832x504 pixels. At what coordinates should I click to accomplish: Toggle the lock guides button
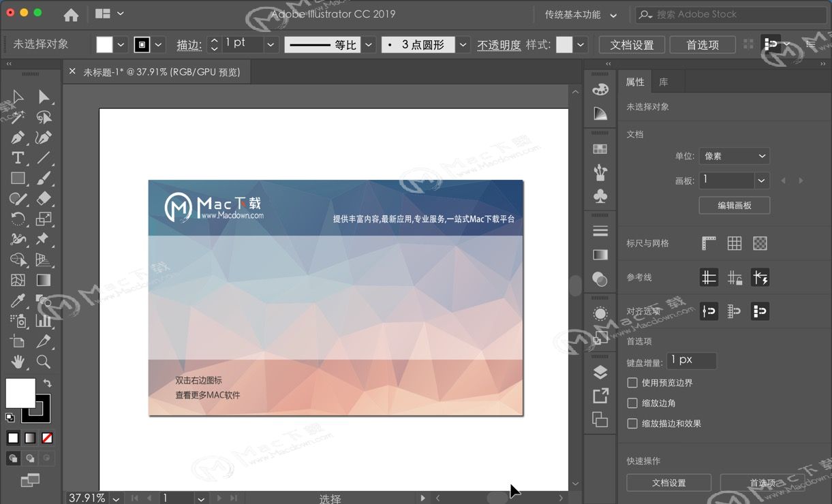[x=735, y=277]
